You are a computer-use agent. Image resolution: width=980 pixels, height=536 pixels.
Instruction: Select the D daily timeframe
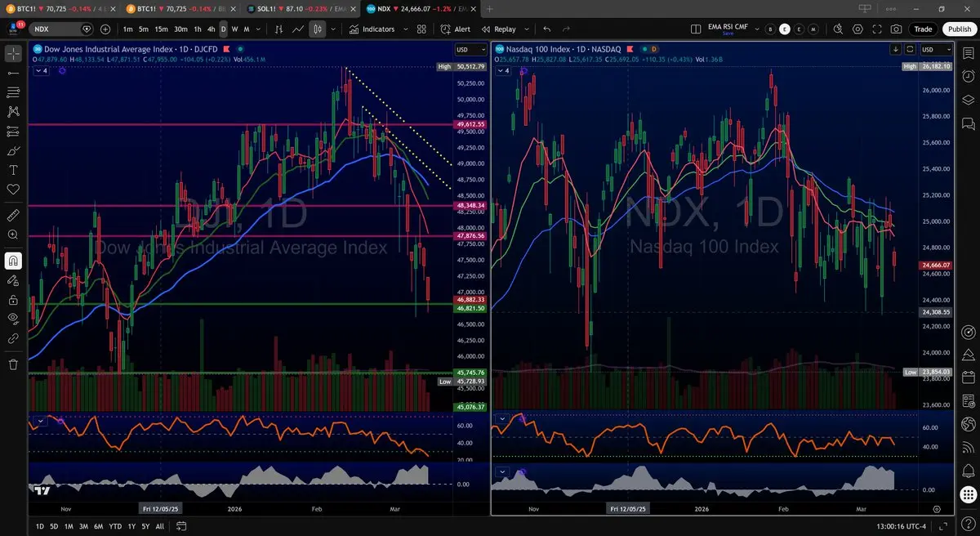(224, 29)
